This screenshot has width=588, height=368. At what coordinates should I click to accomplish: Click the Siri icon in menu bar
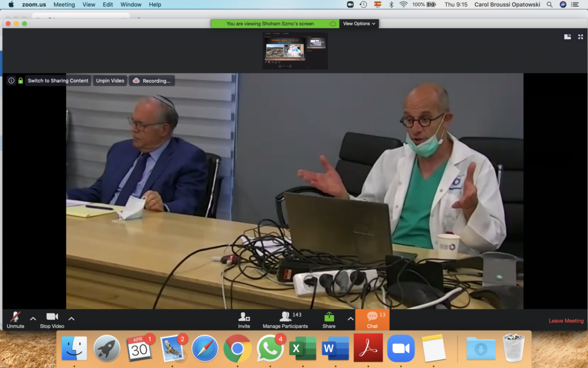[x=563, y=5]
